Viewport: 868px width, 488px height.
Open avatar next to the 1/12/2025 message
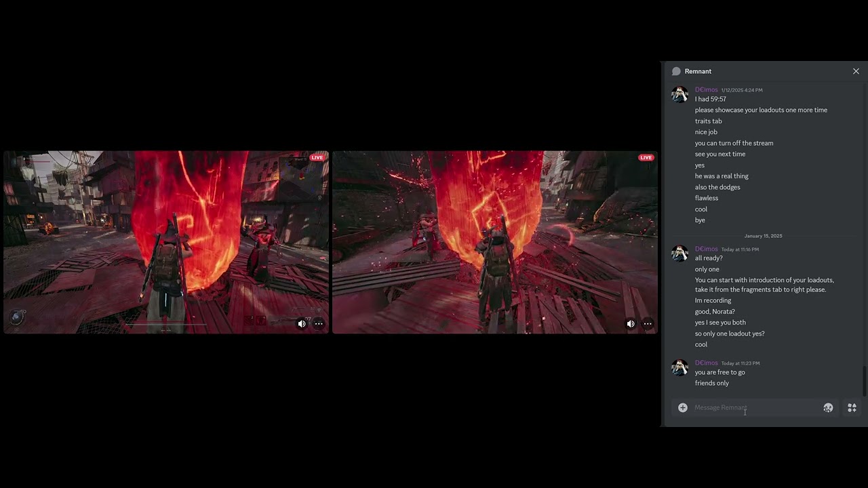click(x=679, y=94)
